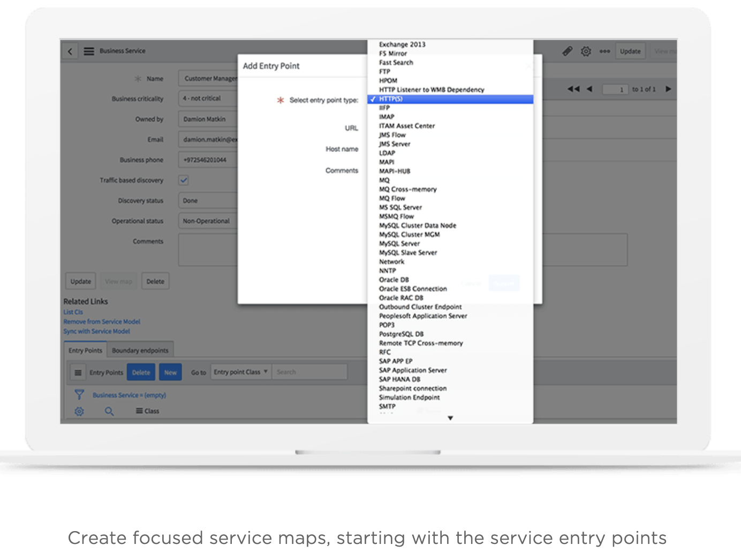The height and width of the screenshot is (560, 741).
Task: Switch to the Boundary endpoints tab
Action: 140,350
